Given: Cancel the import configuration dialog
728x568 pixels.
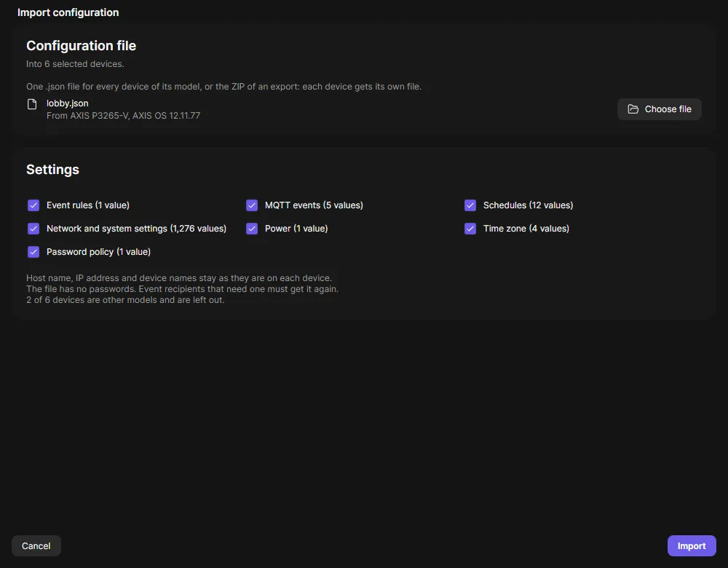Looking at the screenshot, I should pyautogui.click(x=36, y=545).
